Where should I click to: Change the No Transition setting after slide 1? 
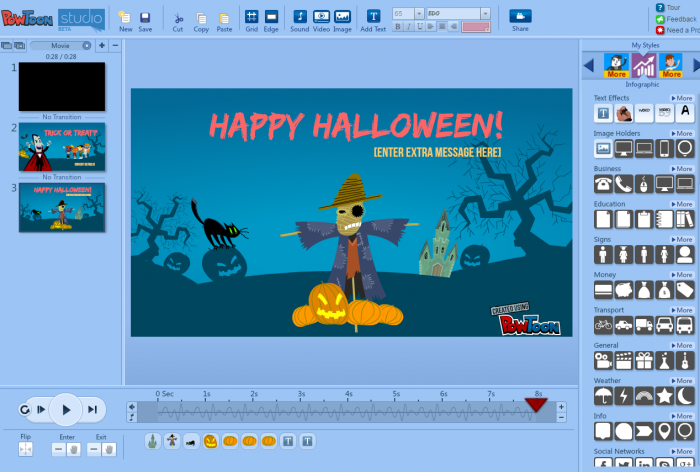[62, 117]
